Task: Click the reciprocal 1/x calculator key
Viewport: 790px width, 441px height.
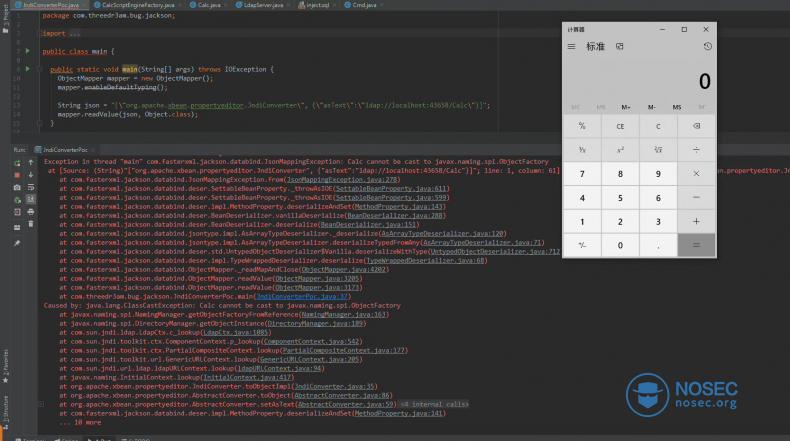Action: point(582,150)
